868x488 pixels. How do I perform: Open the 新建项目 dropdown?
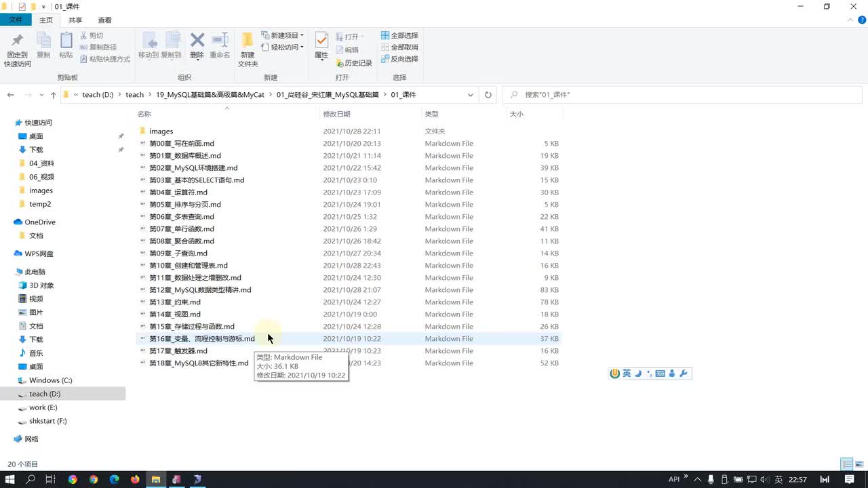coord(282,35)
